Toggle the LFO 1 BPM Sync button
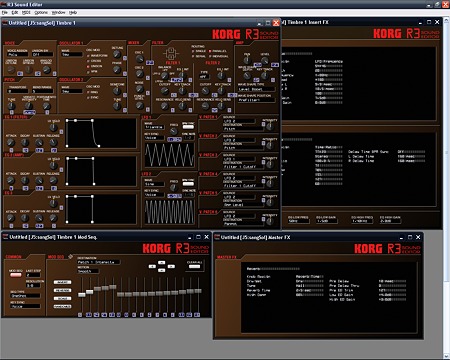The width and height of the screenshot is (450, 360). (x=188, y=127)
